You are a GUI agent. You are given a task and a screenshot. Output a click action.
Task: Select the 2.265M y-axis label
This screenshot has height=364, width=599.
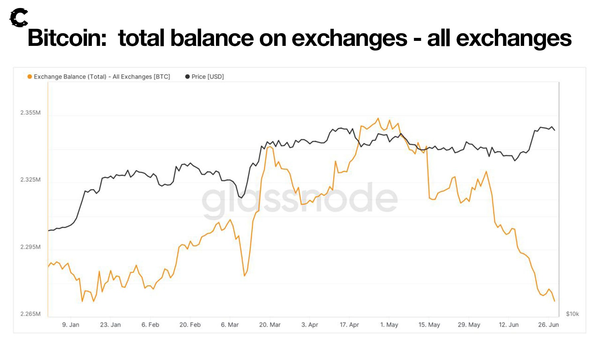[x=30, y=314]
